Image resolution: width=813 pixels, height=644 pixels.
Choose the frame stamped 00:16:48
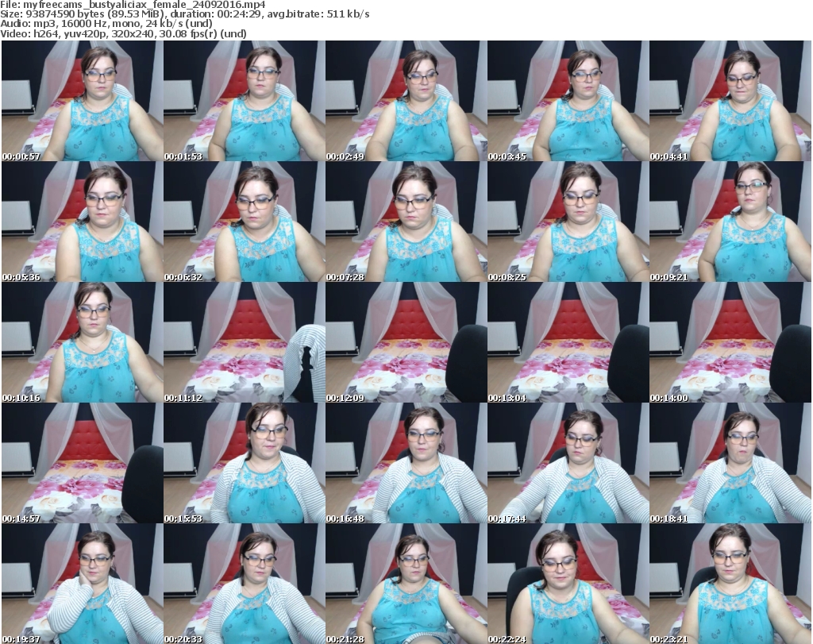[406, 463]
